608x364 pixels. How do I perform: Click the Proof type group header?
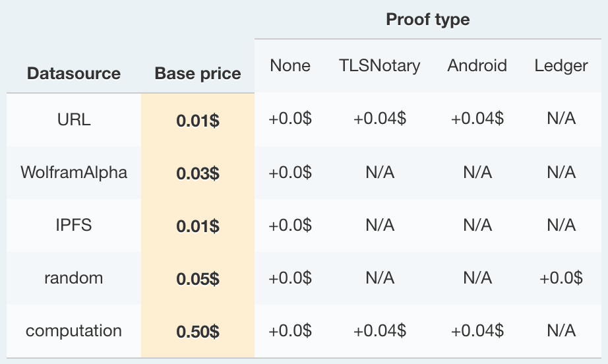tap(428, 20)
